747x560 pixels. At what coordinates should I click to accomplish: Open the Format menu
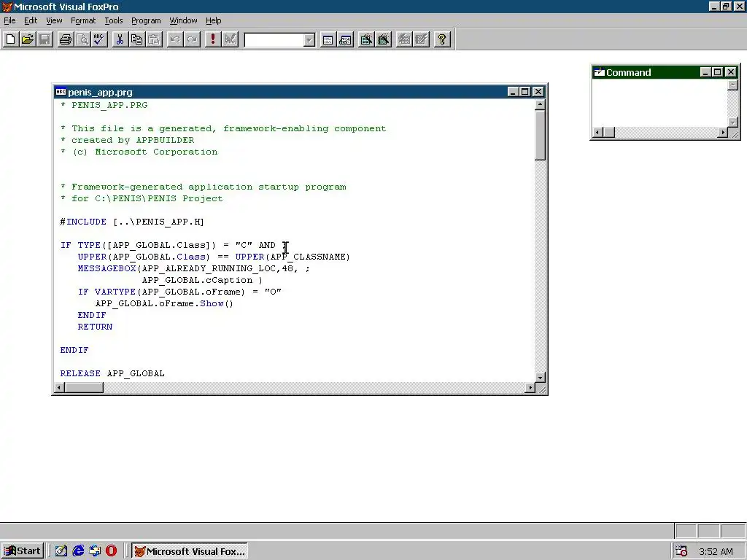[83, 20]
